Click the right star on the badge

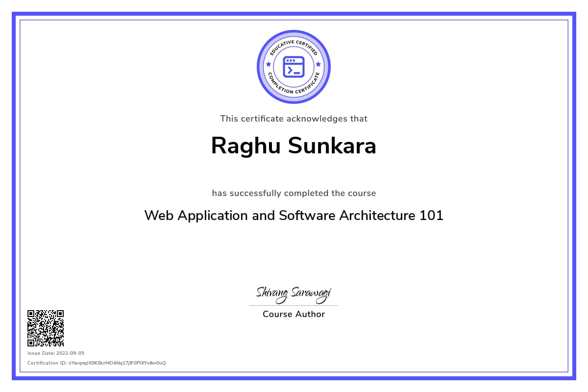pos(318,64)
